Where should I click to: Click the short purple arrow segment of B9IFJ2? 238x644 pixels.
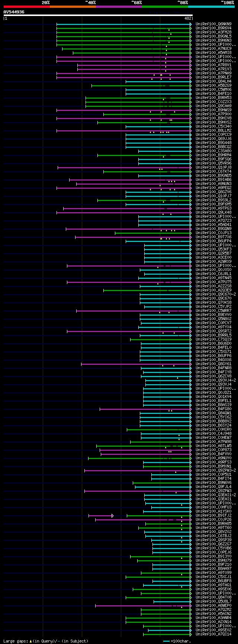(x=101, y=516)
